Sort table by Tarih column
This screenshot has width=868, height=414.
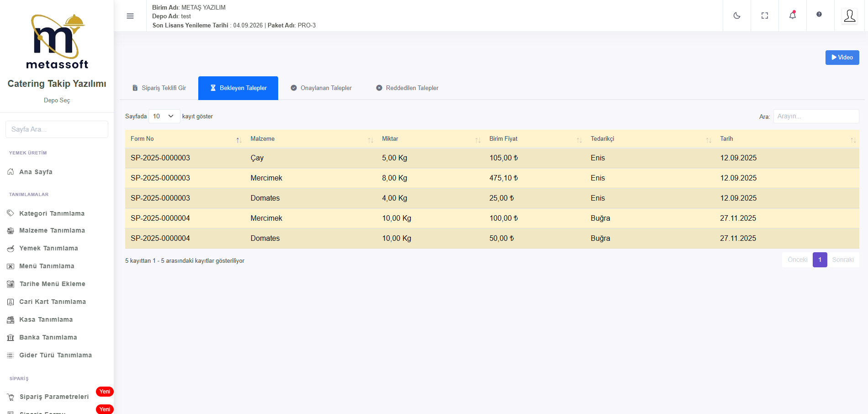point(787,139)
